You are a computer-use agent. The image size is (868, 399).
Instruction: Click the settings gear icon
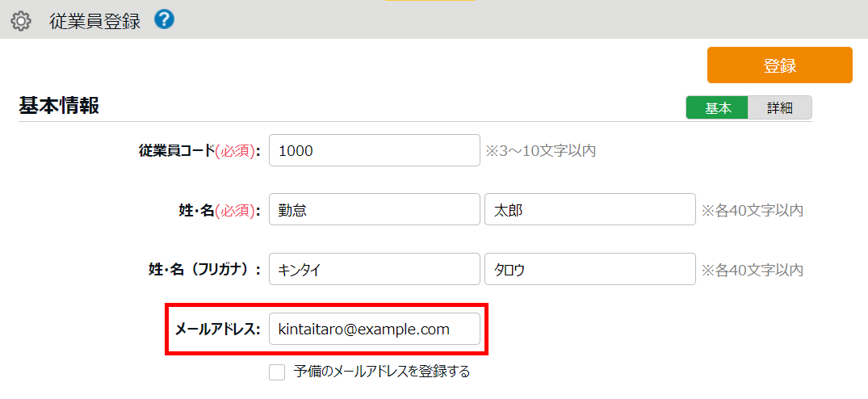click(20, 21)
